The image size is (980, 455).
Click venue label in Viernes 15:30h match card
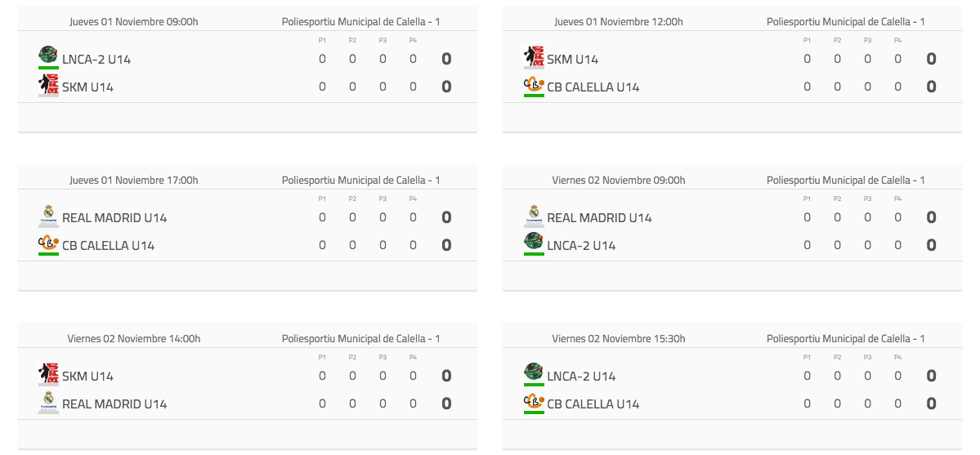(846, 339)
